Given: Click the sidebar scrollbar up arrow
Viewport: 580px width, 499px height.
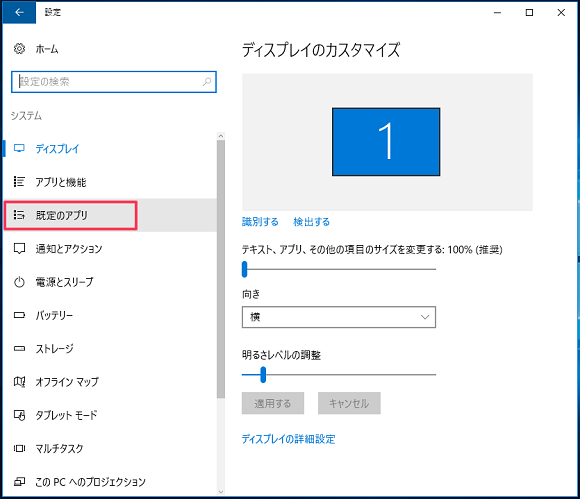Looking at the screenshot, I should (x=221, y=136).
